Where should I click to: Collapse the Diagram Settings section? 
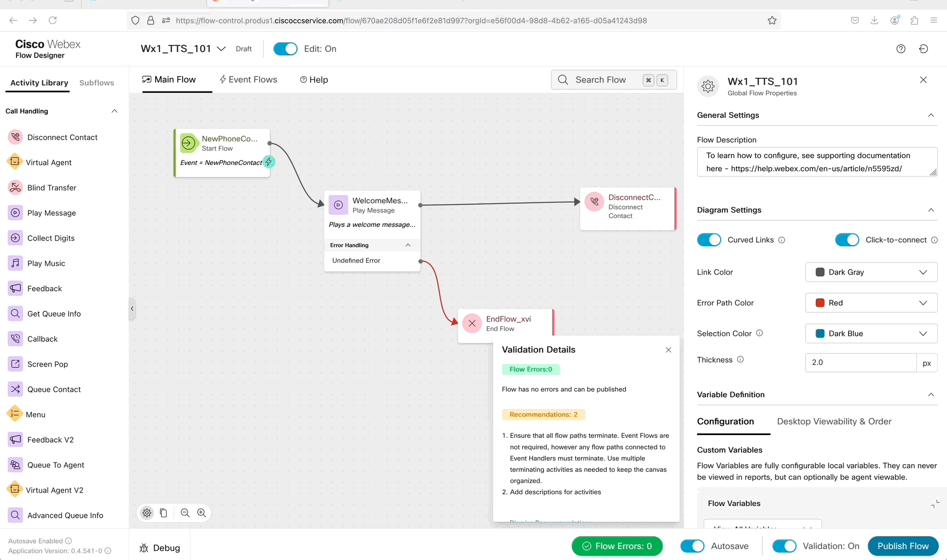coord(931,210)
